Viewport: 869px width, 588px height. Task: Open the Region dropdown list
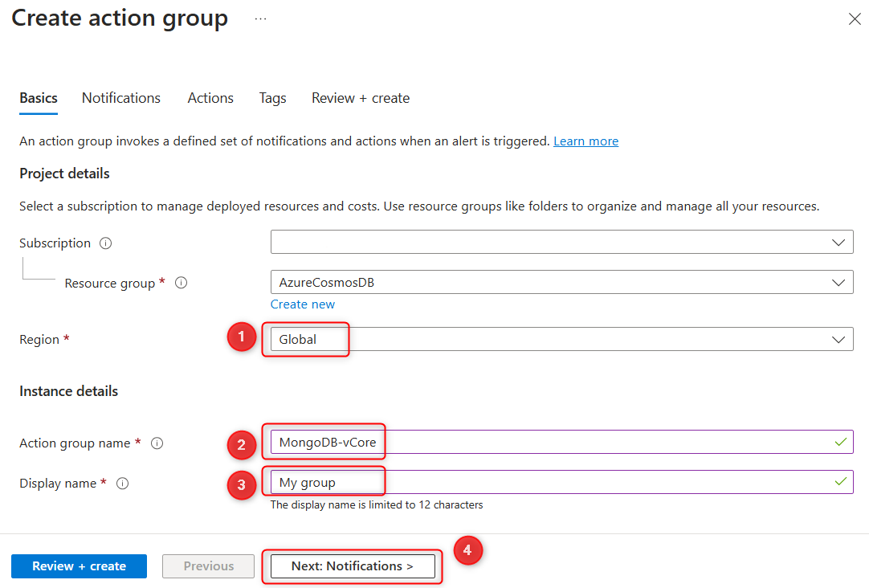click(839, 338)
